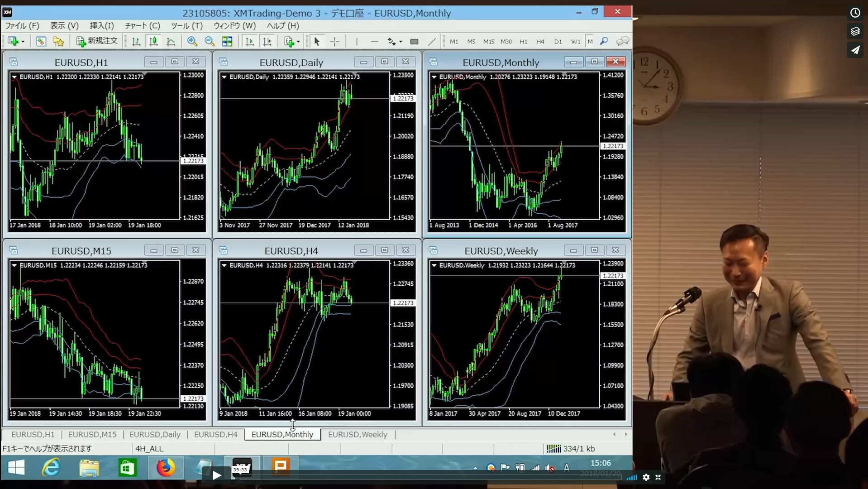Open the ツール (T) menu
Viewport: 868px width, 489px height.
point(186,26)
